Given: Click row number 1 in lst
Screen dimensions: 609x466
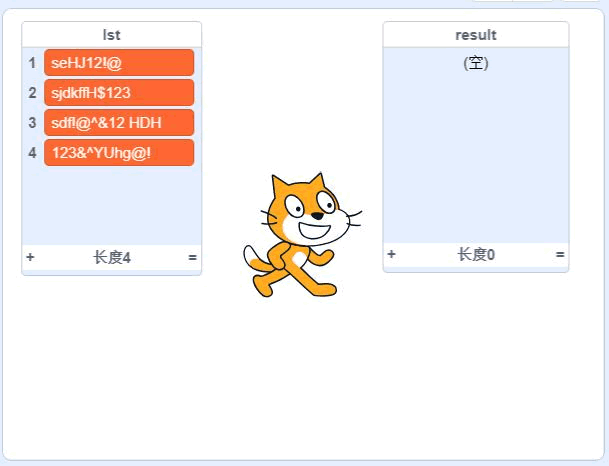Looking at the screenshot, I should 32,63.
